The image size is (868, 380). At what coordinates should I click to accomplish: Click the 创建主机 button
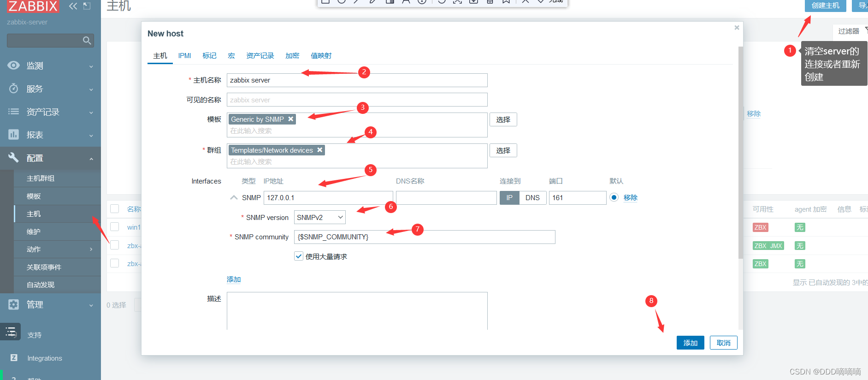[x=826, y=6]
